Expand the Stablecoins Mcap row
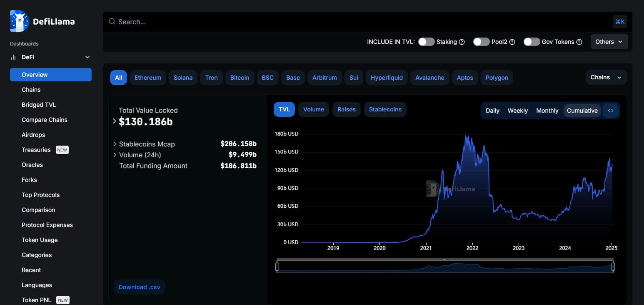The image size is (644, 305). pyautogui.click(x=115, y=144)
